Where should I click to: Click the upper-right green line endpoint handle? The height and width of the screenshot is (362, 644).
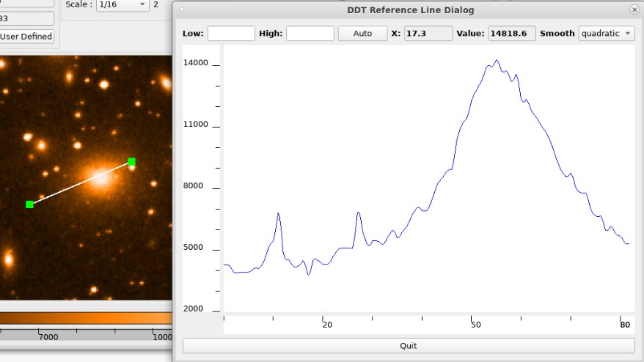click(131, 161)
